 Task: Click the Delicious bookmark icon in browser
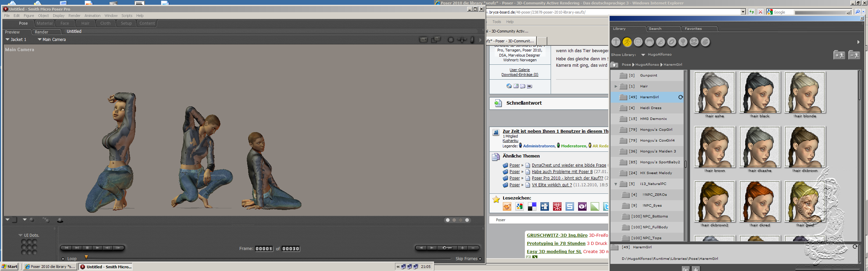pyautogui.click(x=532, y=207)
